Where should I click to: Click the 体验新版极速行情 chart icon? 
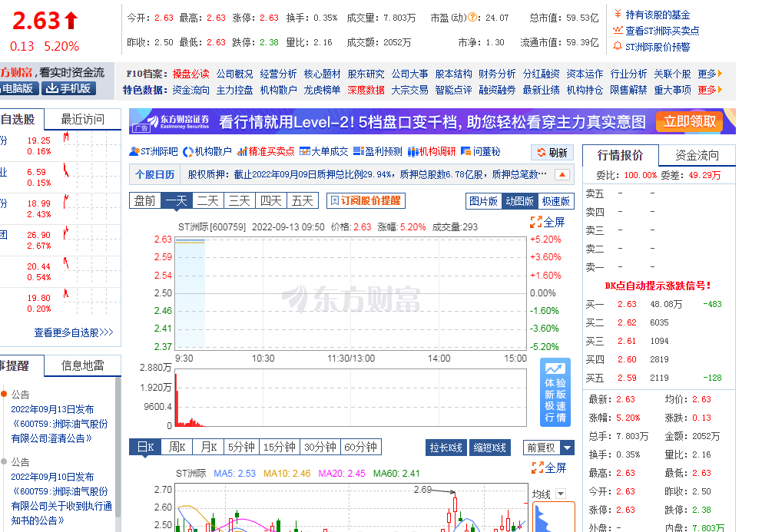555,368
